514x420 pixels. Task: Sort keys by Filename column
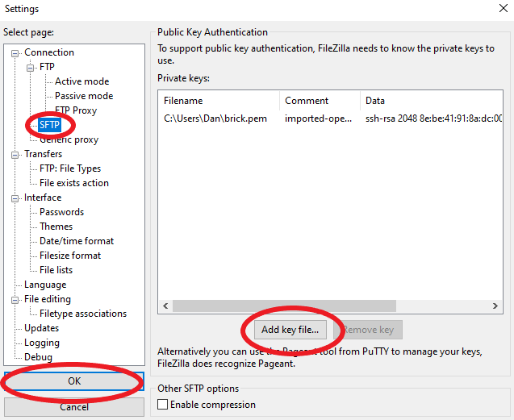click(x=219, y=101)
